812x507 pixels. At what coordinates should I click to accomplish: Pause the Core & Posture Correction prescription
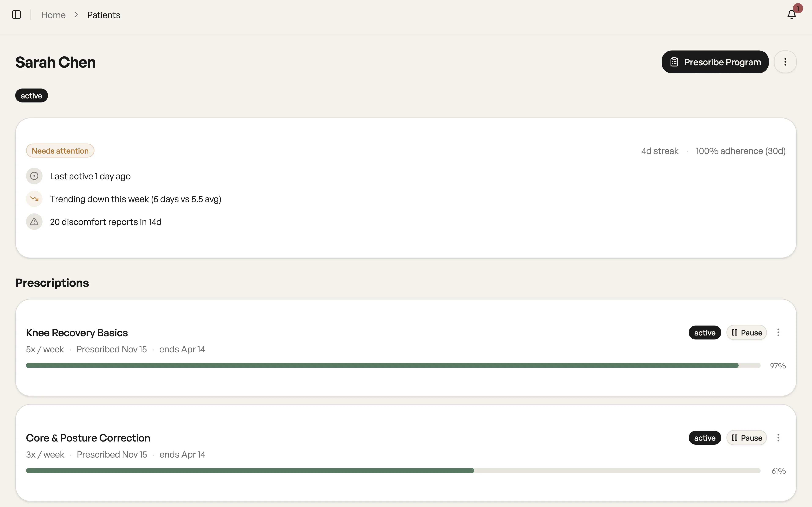(x=747, y=438)
